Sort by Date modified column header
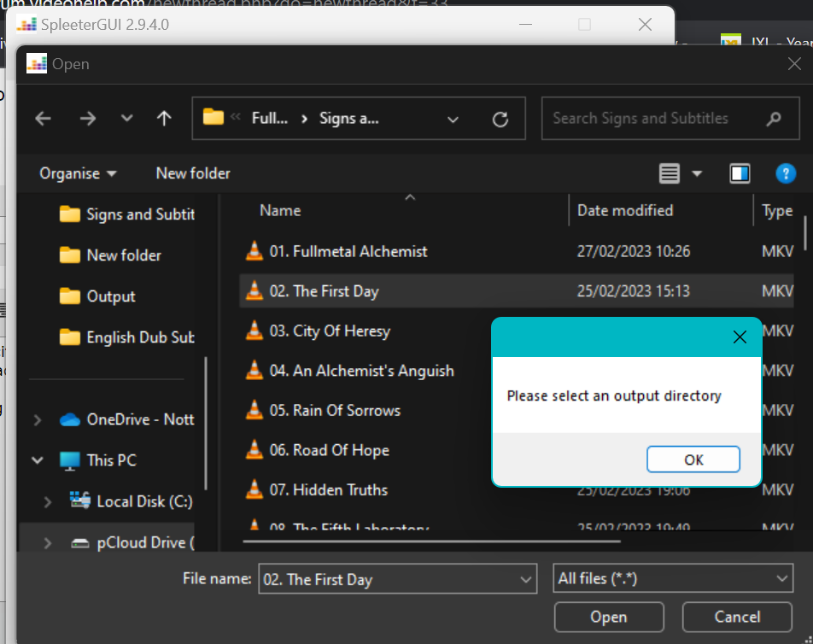 (625, 210)
